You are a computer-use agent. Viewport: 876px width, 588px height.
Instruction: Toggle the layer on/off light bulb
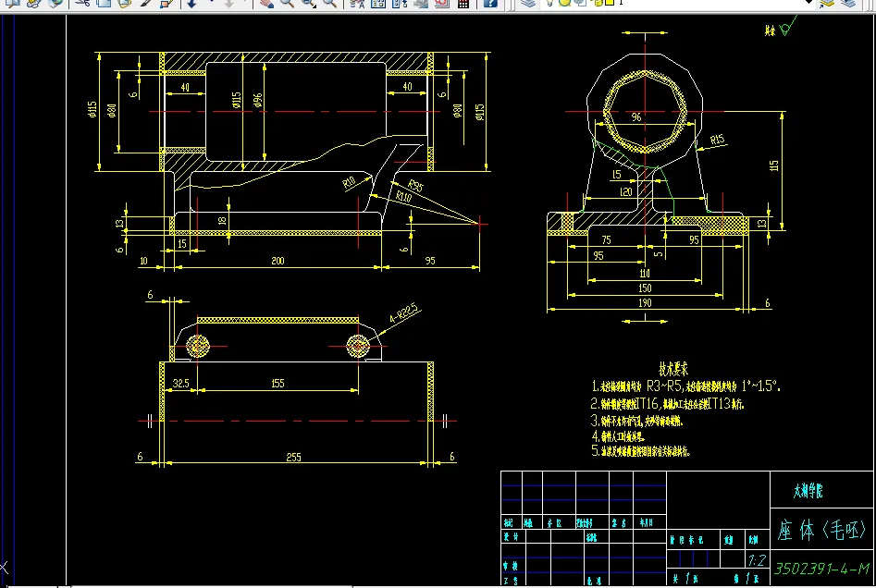pyautogui.click(x=550, y=3)
